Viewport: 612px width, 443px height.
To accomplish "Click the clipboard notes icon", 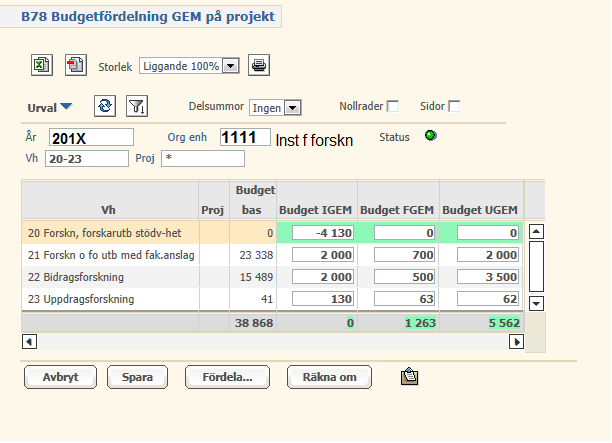I will 409,377.
